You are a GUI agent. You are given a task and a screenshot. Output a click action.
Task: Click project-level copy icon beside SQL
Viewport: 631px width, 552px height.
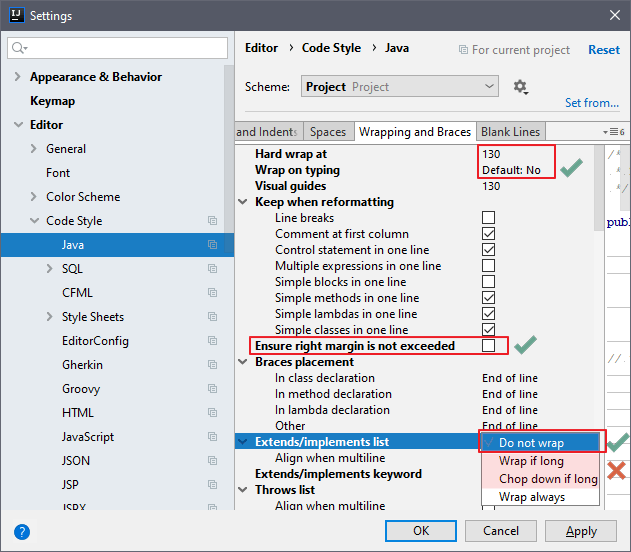click(x=212, y=268)
